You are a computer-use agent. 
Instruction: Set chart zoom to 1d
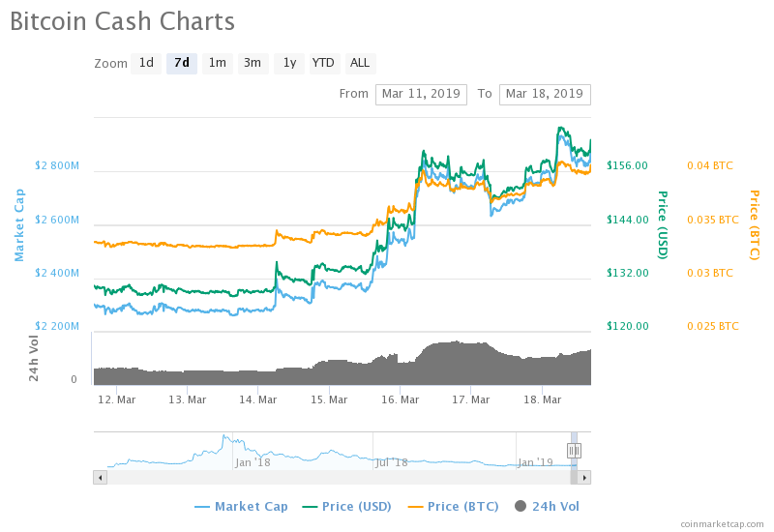[146, 63]
